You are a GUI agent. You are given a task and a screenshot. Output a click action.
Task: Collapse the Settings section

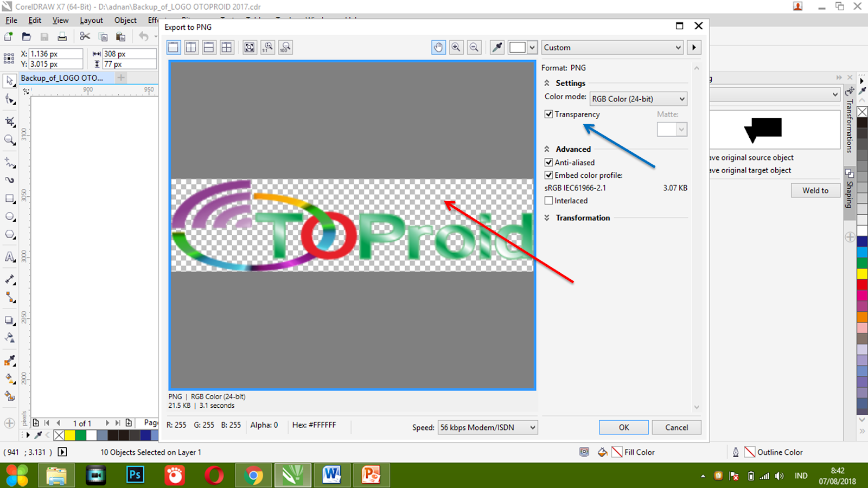[547, 83]
